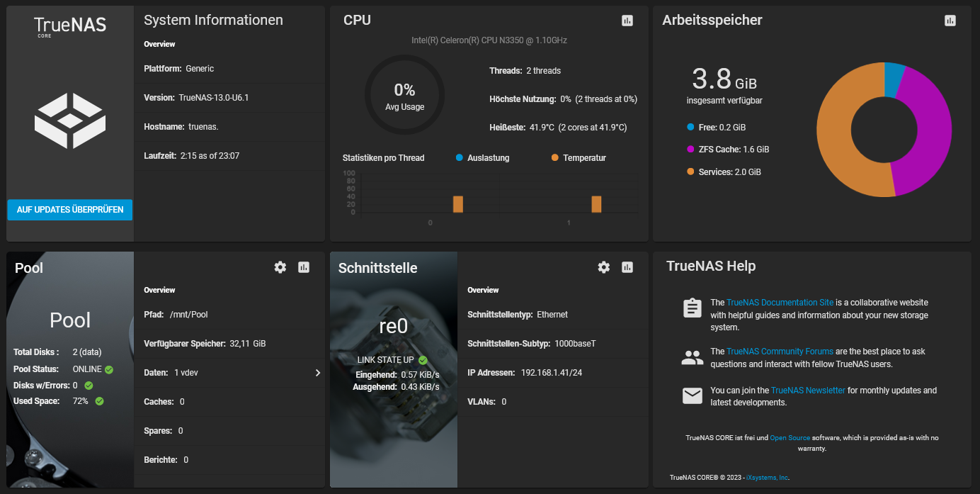Click the re0 interface name
The height and width of the screenshot is (494, 980).
pos(394,326)
